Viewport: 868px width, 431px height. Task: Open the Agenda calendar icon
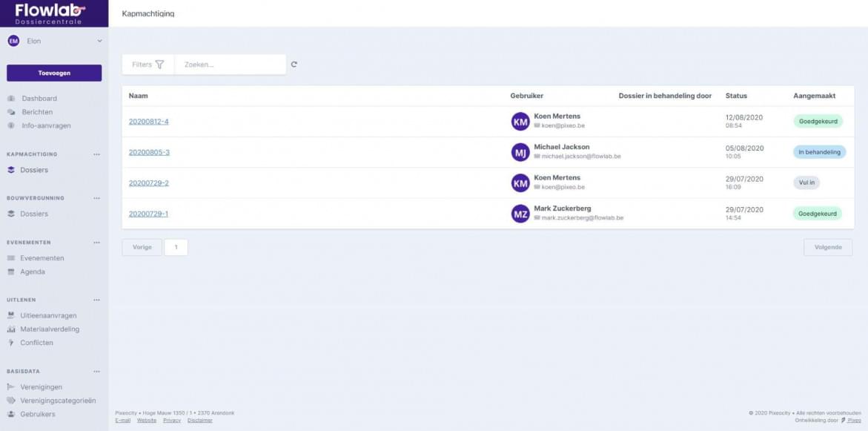(x=11, y=272)
